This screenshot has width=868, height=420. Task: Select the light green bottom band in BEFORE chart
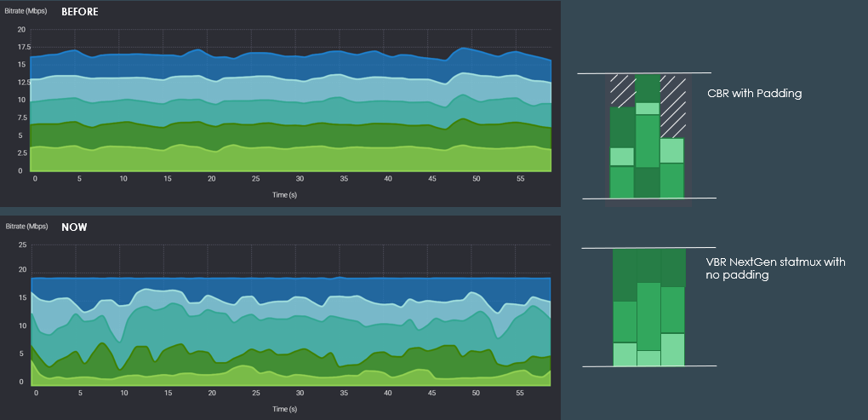(x=255, y=159)
